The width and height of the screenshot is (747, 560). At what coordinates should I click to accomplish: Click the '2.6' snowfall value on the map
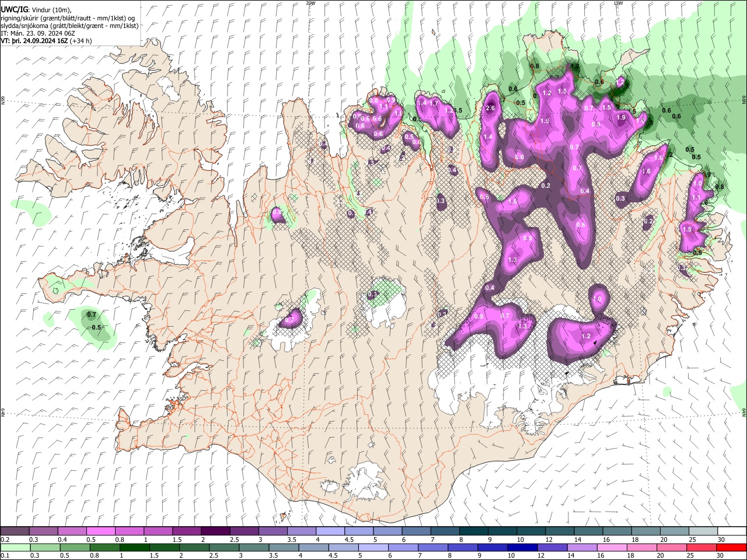490,108
